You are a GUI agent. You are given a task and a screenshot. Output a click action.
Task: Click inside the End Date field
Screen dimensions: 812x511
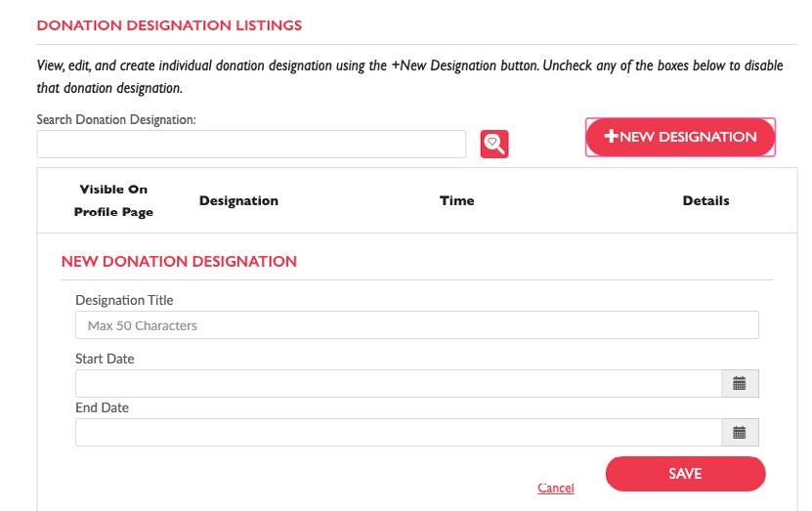[399, 432]
